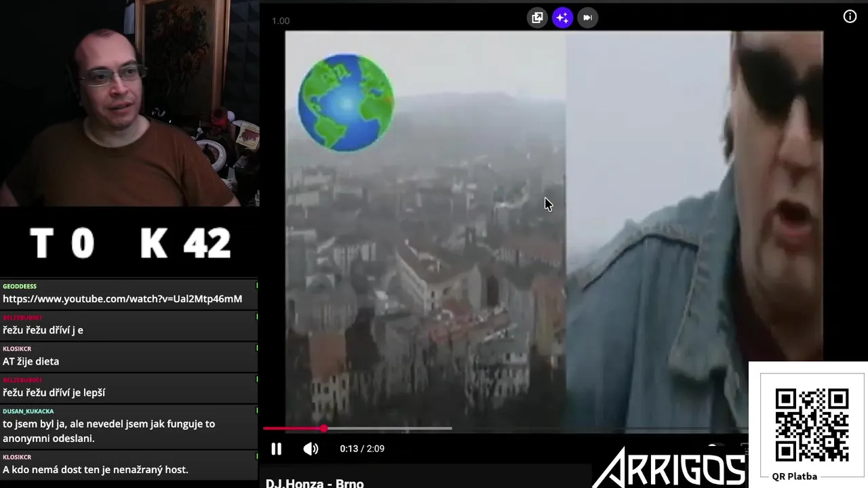
Task: Click the message "A kdo nemá dost ten je nenažraný host."
Action: 96,470
